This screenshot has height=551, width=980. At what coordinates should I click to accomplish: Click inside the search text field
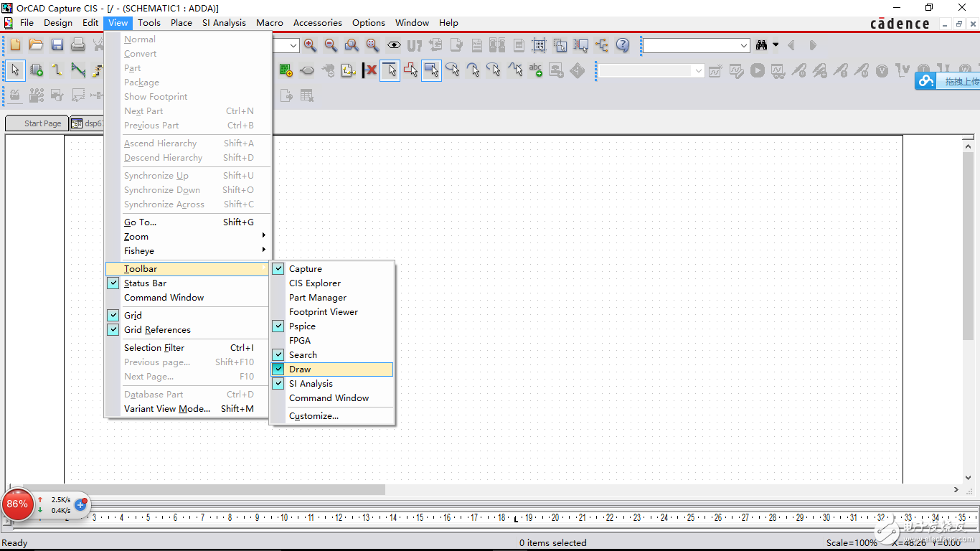click(690, 45)
